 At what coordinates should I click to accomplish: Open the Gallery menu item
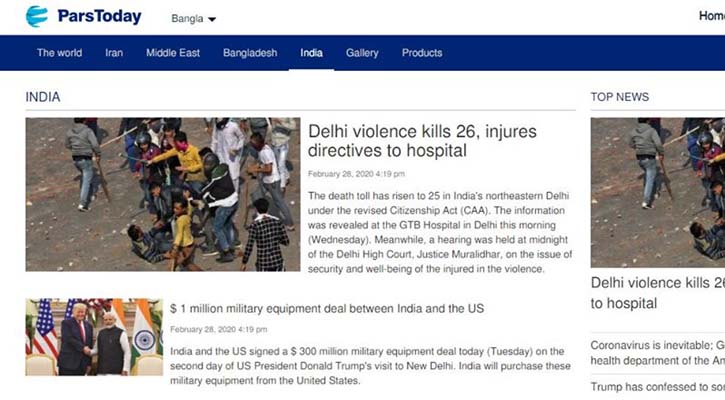tap(362, 53)
